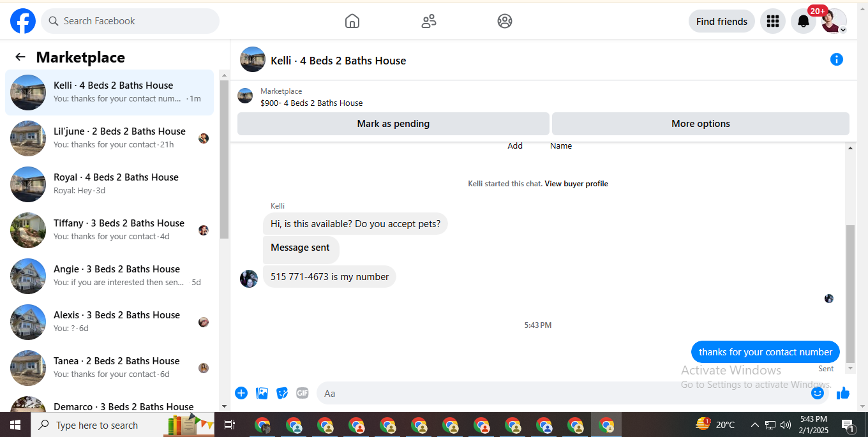Screen dimensions: 868x437
Task: Open Royal 4 Beds 2 Baths conversation
Action: point(109,184)
